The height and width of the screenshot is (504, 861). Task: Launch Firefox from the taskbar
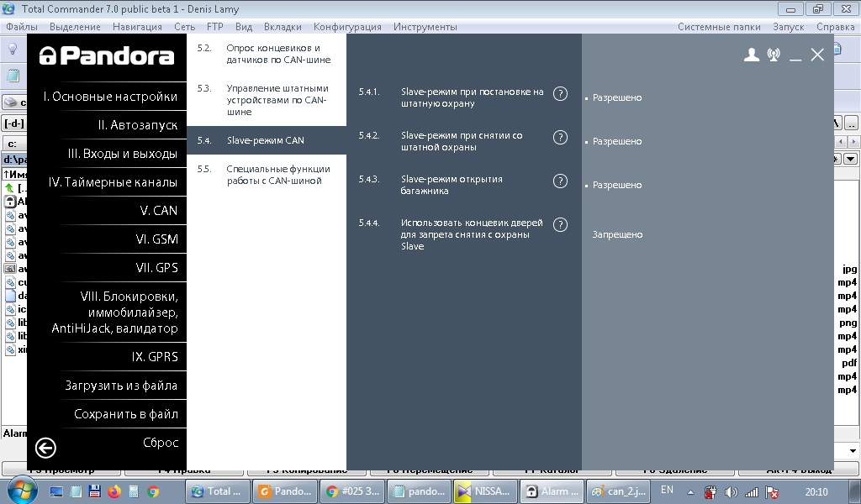[114, 491]
